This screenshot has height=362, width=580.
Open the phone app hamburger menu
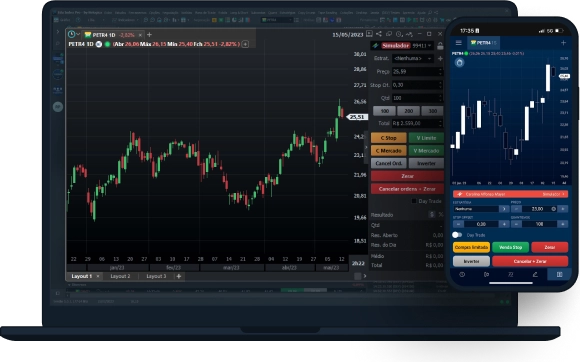(459, 43)
